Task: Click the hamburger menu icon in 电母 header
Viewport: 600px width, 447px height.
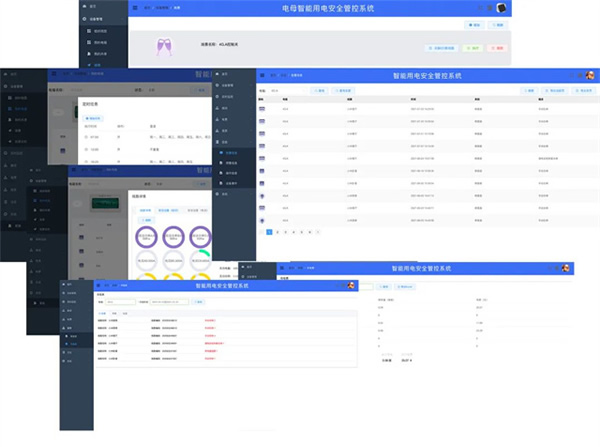Action: pos(136,8)
